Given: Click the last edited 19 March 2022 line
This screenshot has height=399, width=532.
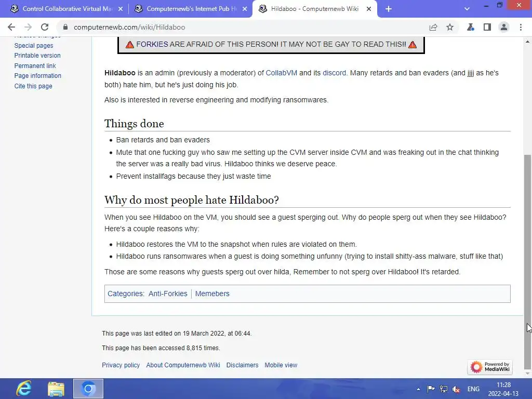Looking at the screenshot, I should point(177,334).
